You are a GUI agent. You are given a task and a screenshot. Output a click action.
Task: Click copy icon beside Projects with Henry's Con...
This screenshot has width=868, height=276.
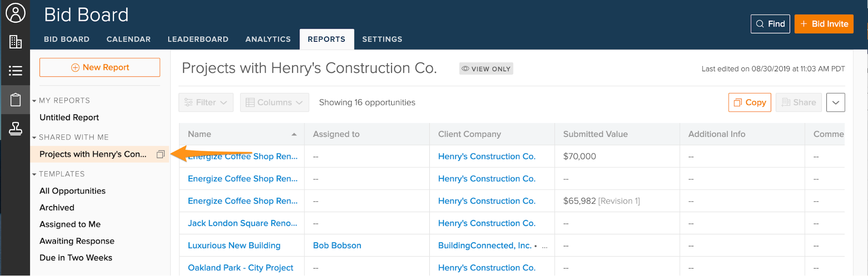click(161, 154)
